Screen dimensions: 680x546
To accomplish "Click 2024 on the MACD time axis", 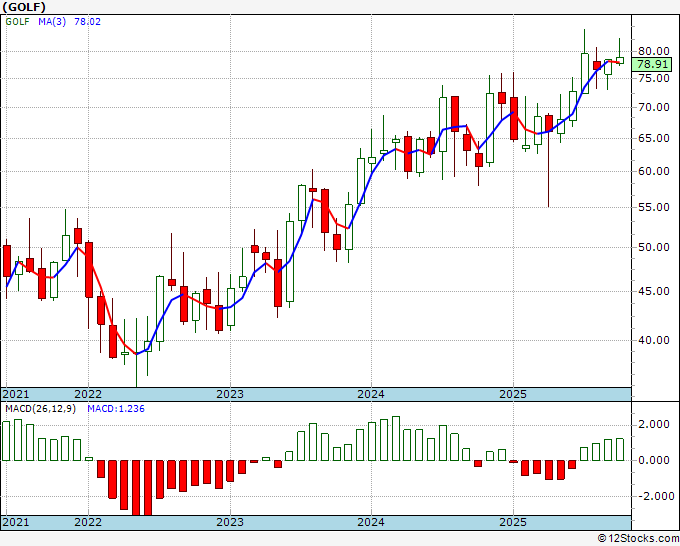I will pos(371,522).
